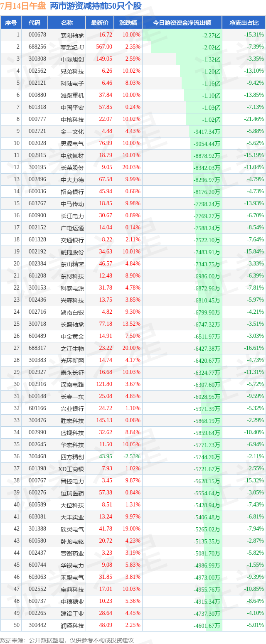Screen dimensions: 266x644
Task: Click the 今日游资资金净流出额 column header
Action: (182, 23)
